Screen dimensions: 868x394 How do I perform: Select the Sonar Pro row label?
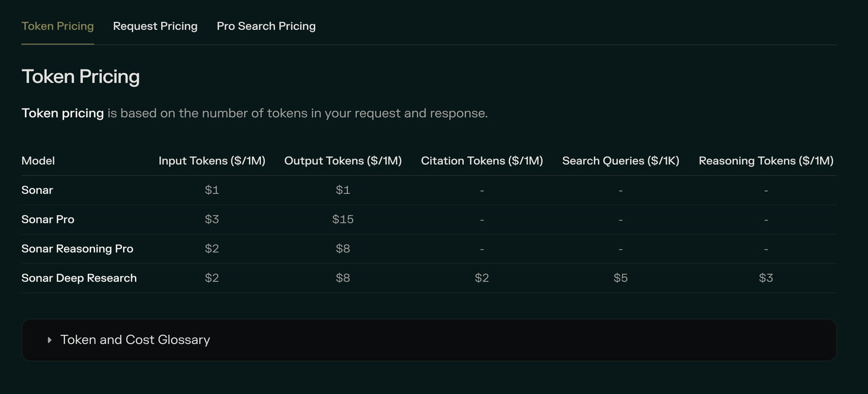point(48,219)
